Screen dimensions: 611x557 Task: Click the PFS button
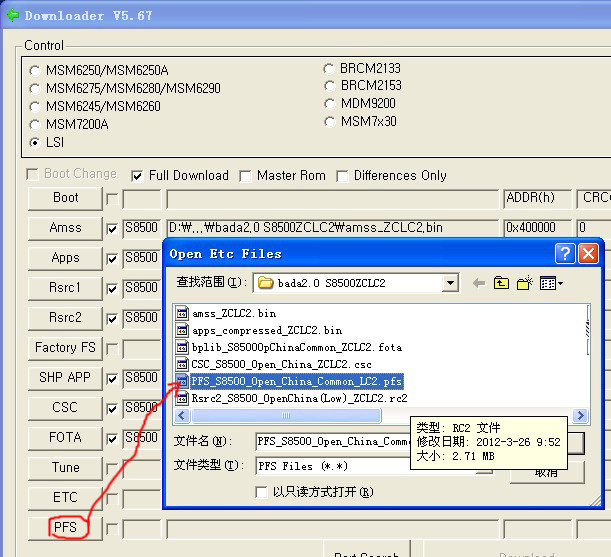(x=65, y=528)
